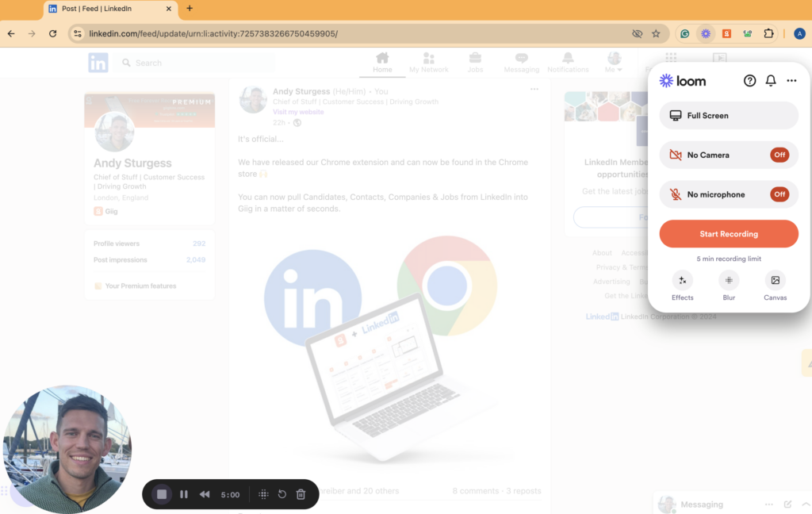Expand the Messaging panel chevron
The width and height of the screenshot is (812, 514).
(806, 504)
